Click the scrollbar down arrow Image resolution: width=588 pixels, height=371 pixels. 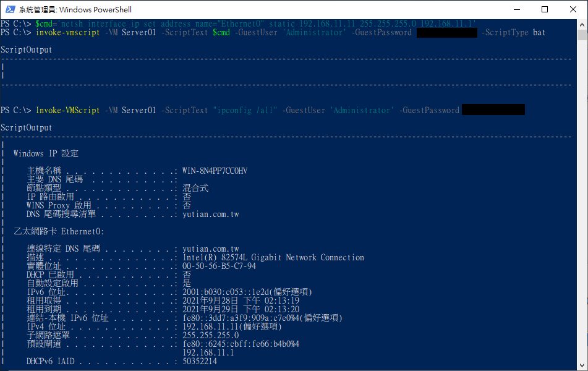pos(582,365)
